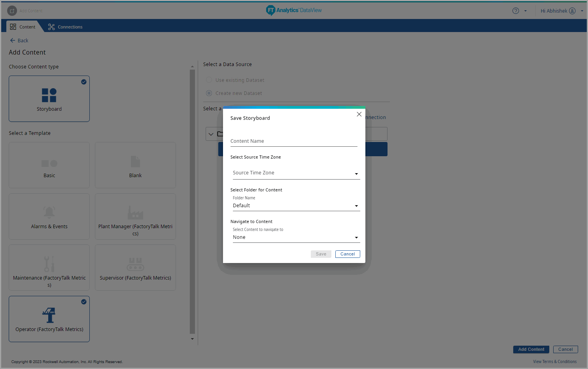The image size is (588, 369).
Task: Click the folder icon in the data source row
Action: pyautogui.click(x=220, y=134)
